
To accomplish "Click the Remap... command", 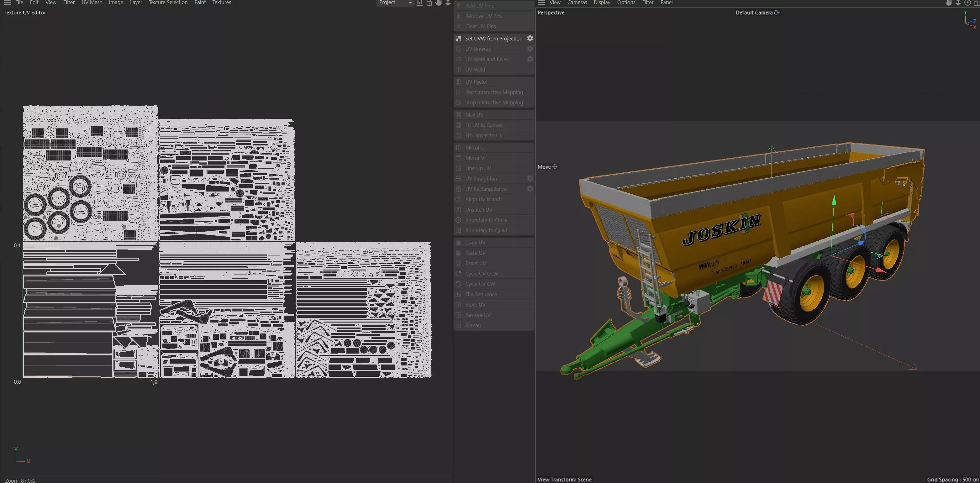I will pos(494,325).
